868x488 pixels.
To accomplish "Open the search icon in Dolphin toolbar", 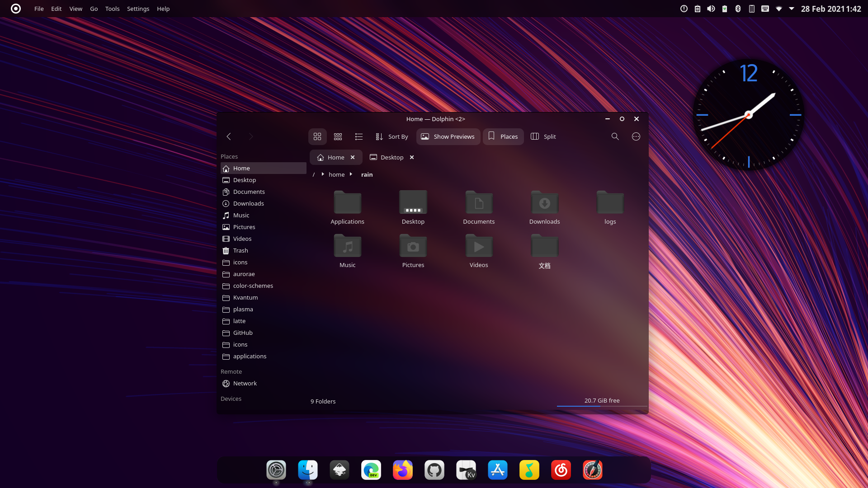I will [x=615, y=136].
